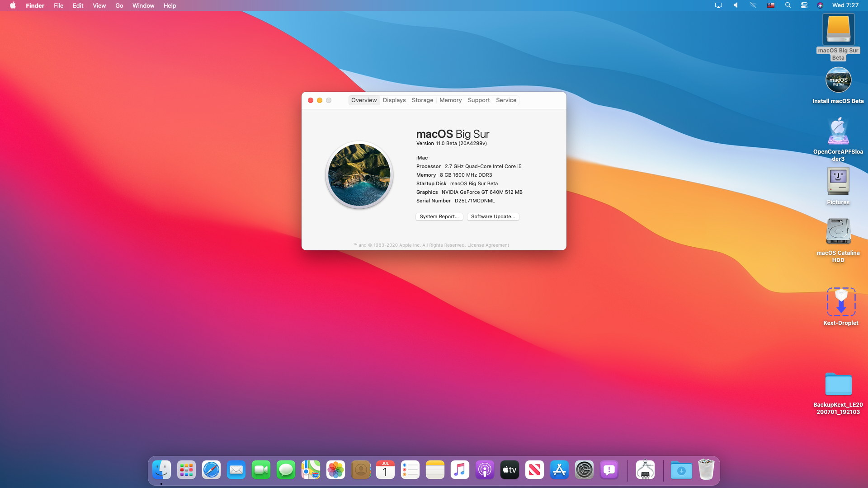Click the System Report... button

pyautogui.click(x=439, y=217)
